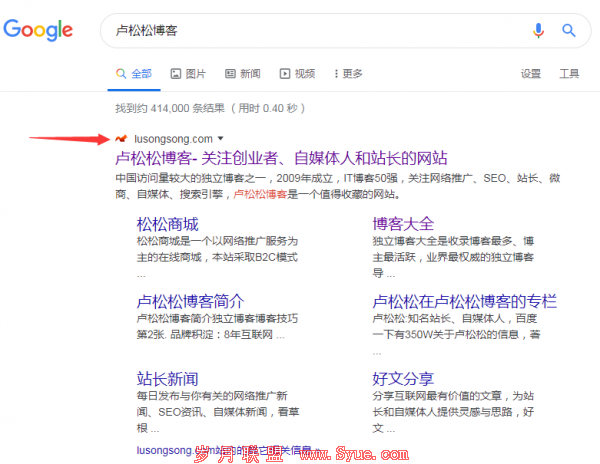Open 工具 search tools
The height and width of the screenshot is (464, 600).
pyautogui.click(x=569, y=73)
